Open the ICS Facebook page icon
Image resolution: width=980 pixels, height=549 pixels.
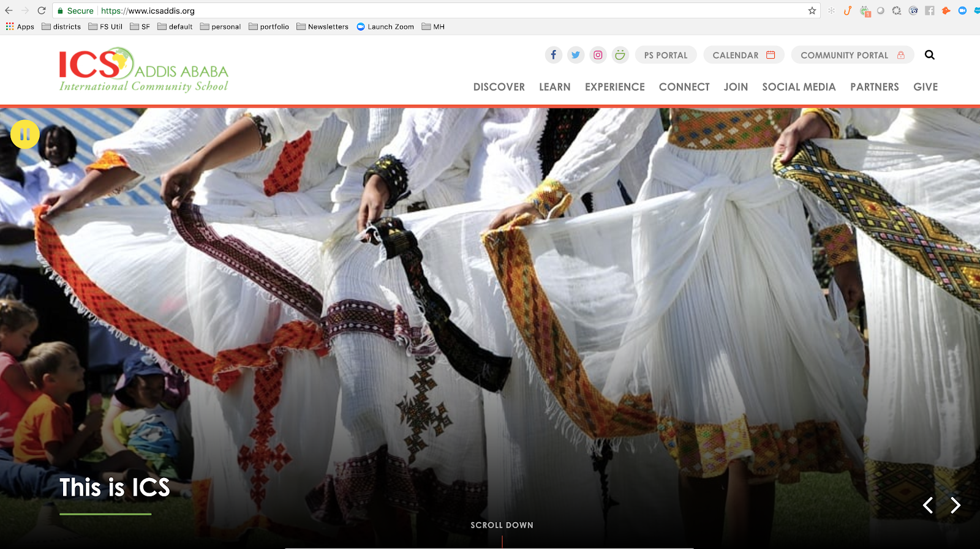[x=553, y=55]
